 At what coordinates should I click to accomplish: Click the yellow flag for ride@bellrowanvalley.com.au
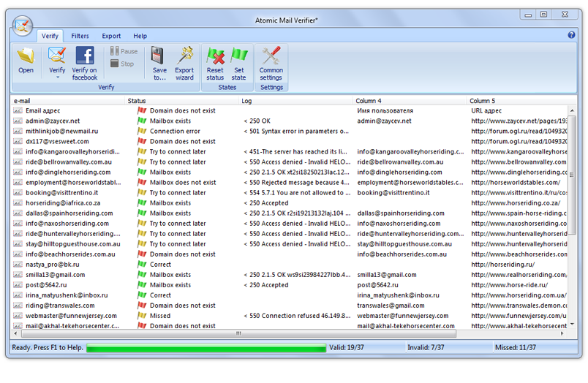(142, 162)
